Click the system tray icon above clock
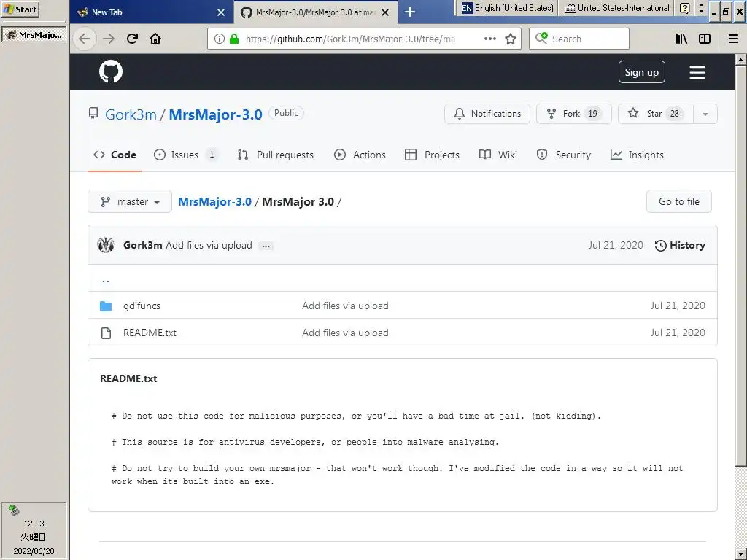The image size is (747, 560). [x=14, y=510]
